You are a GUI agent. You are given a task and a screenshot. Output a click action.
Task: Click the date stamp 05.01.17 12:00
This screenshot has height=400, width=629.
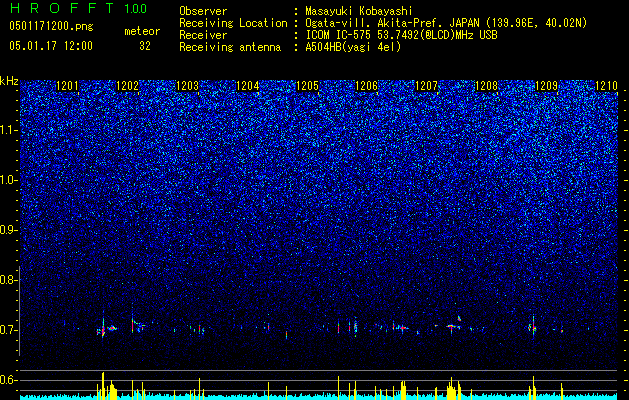pos(51,46)
